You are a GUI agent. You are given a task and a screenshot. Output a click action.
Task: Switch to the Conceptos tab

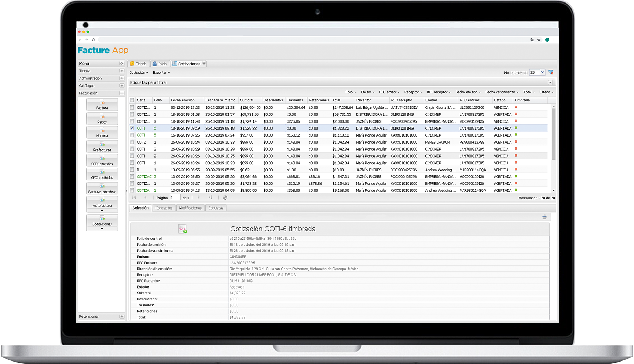point(164,208)
